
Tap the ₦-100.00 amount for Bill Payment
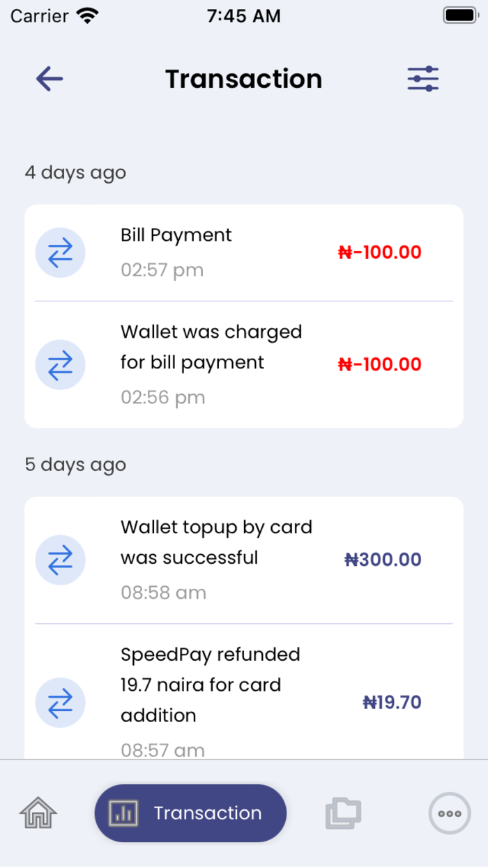tap(379, 253)
